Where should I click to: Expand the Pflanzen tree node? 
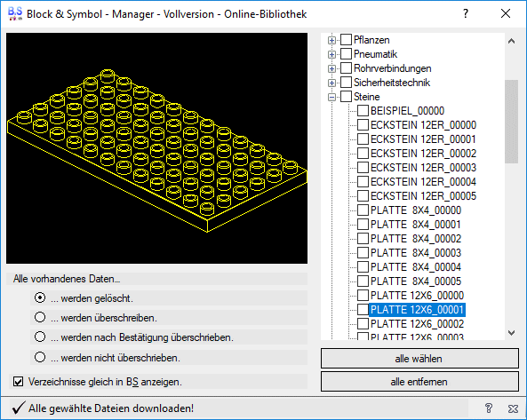click(x=331, y=40)
